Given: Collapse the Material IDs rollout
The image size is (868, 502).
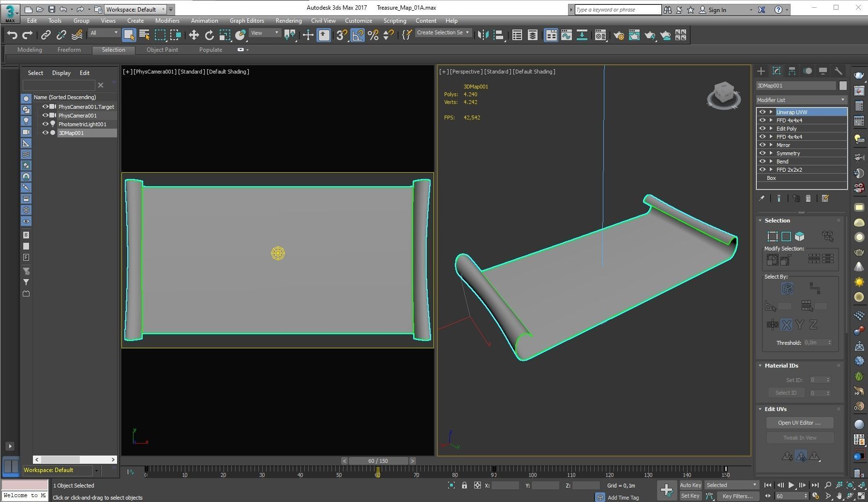Looking at the screenshot, I should tap(761, 366).
